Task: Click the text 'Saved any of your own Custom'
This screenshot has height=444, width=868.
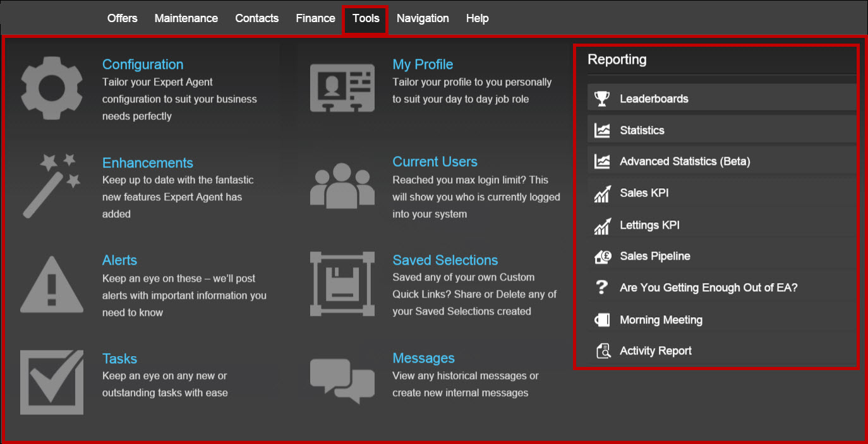Action: (464, 277)
